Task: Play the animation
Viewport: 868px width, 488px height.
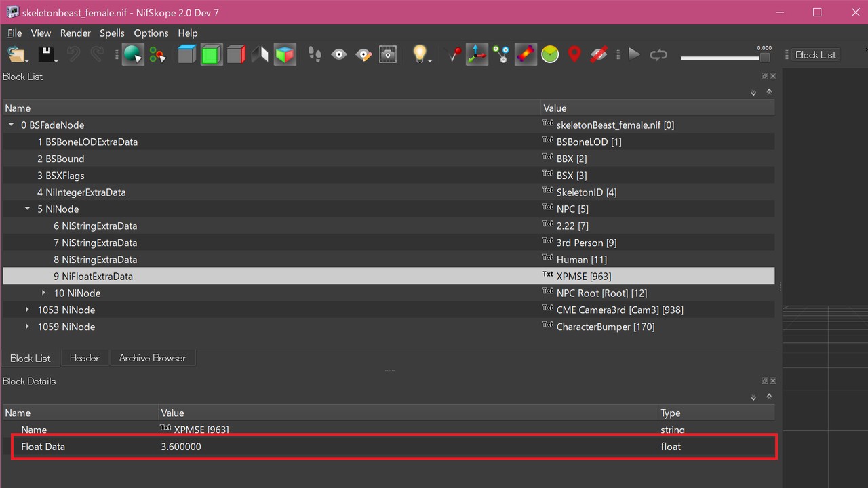Action: pyautogui.click(x=634, y=54)
